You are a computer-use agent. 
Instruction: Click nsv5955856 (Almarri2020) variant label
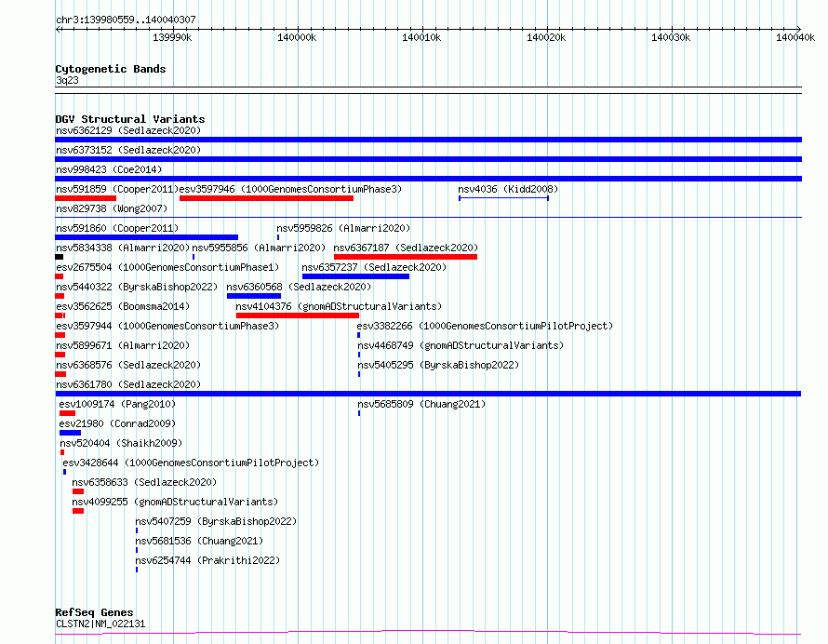pos(259,248)
